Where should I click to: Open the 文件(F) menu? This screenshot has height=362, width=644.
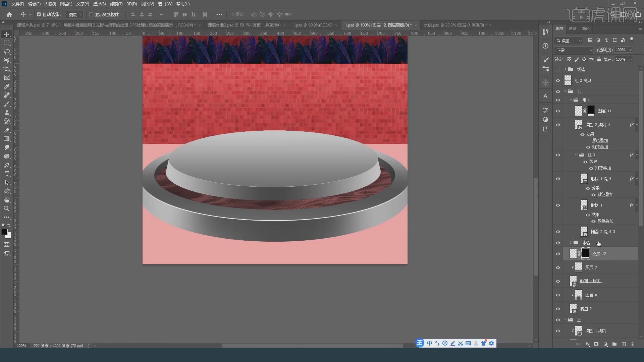pos(18,4)
